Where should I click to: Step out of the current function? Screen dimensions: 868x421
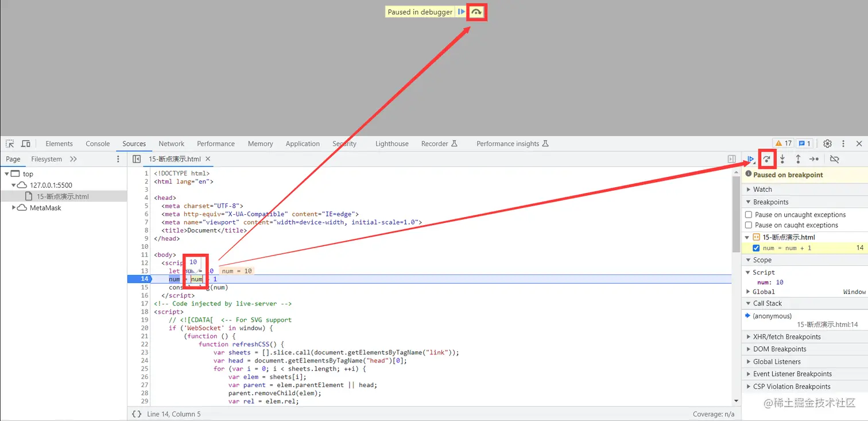tap(798, 159)
